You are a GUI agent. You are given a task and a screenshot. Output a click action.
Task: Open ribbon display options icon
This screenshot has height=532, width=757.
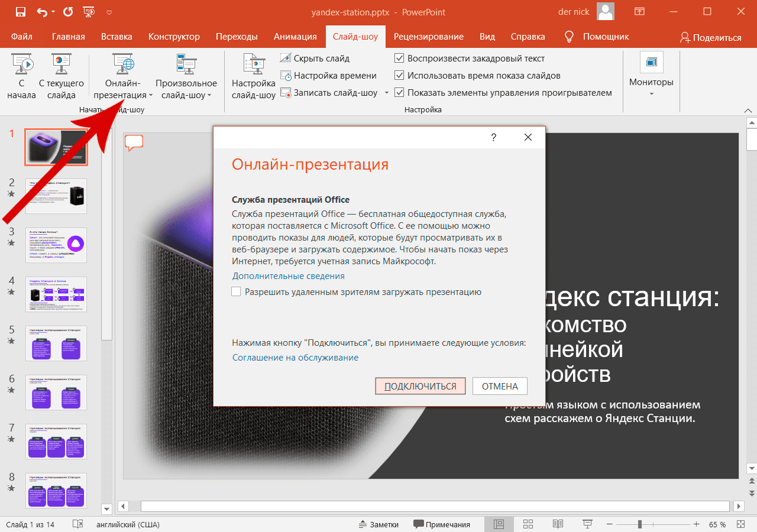(x=639, y=12)
